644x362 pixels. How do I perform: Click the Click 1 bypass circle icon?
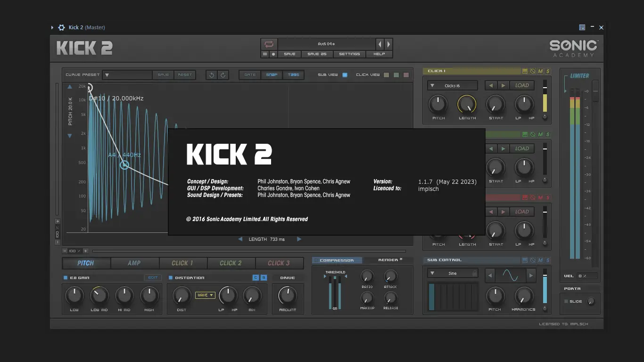[533, 71]
